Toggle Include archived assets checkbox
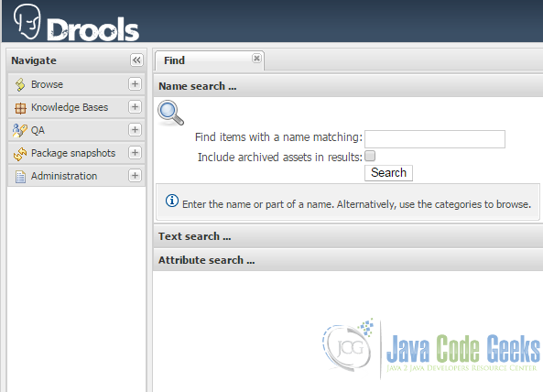 (x=370, y=157)
